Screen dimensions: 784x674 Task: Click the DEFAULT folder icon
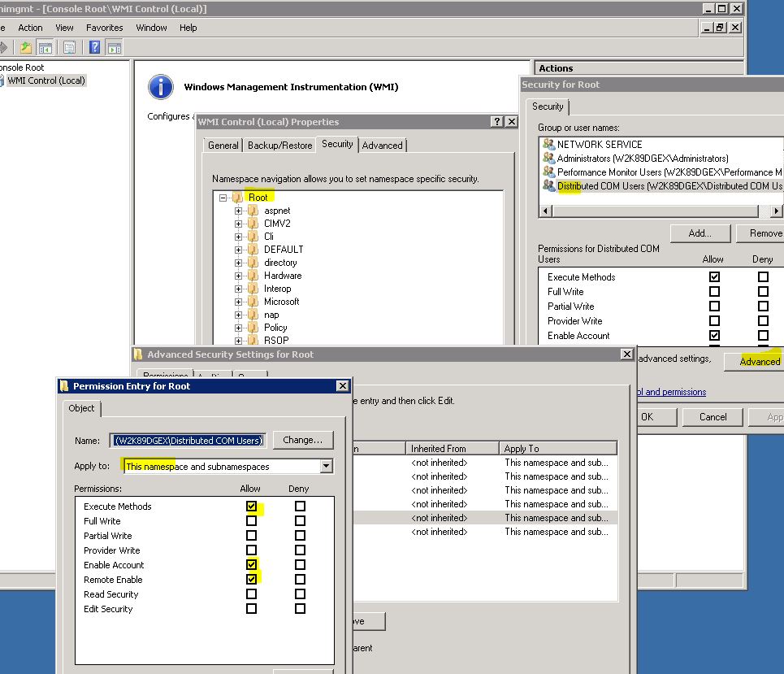(253, 250)
